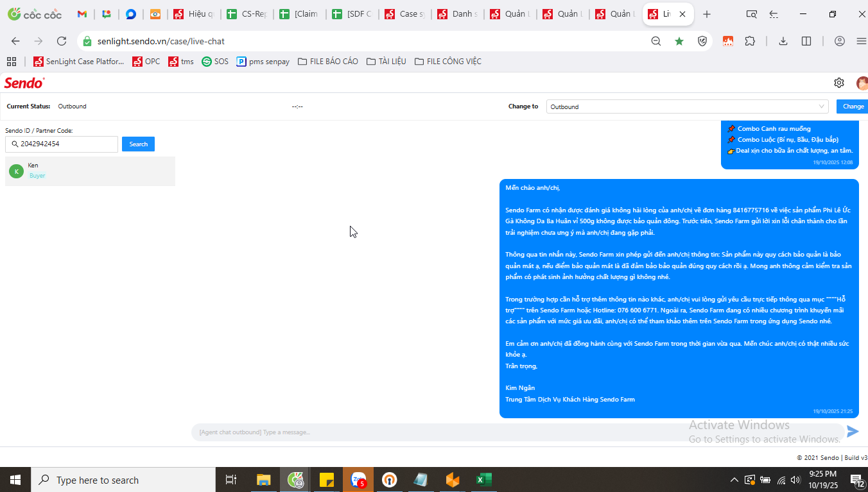Viewport: 868px width, 492px height.
Task: Open FILE CÔNG VIỆC bookmark folder
Action: [x=448, y=62]
